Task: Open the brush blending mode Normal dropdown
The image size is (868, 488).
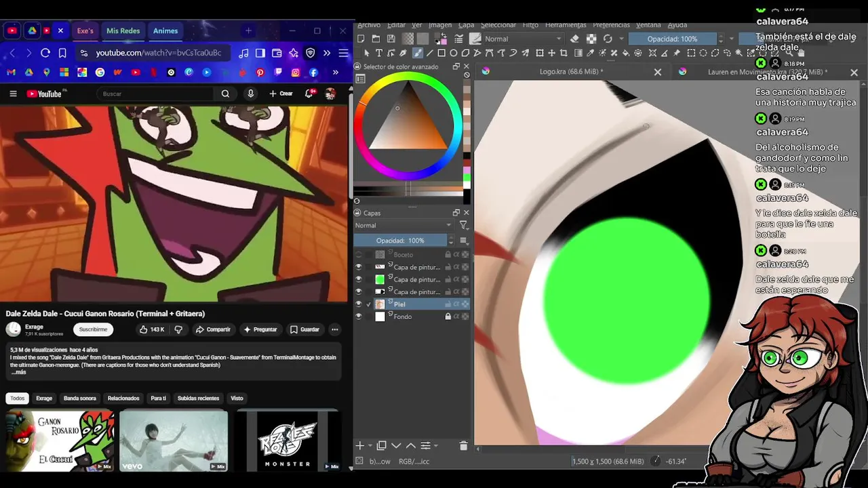Action: (x=525, y=39)
